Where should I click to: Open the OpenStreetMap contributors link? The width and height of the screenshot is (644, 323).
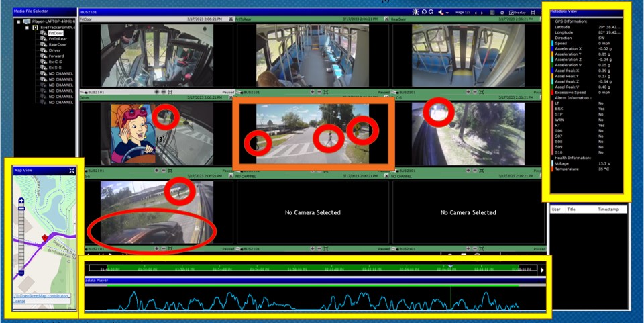(x=44, y=296)
